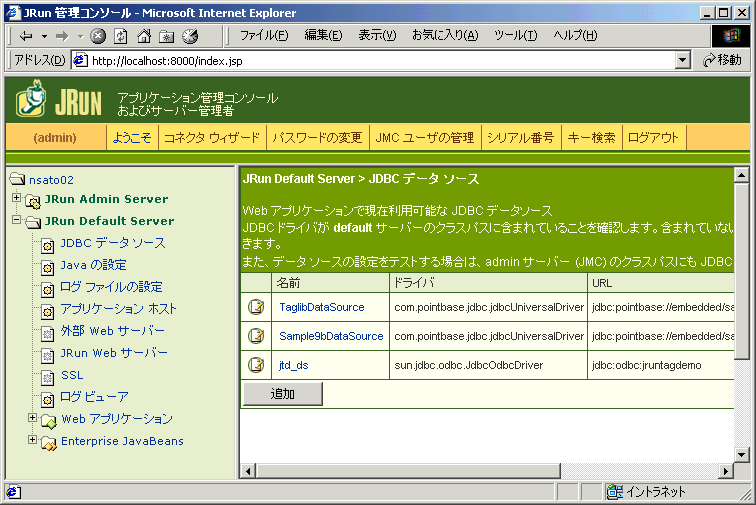The height and width of the screenshot is (505, 756).
Task: Click edit icon for Sample9bDataSource row
Action: tap(256, 336)
